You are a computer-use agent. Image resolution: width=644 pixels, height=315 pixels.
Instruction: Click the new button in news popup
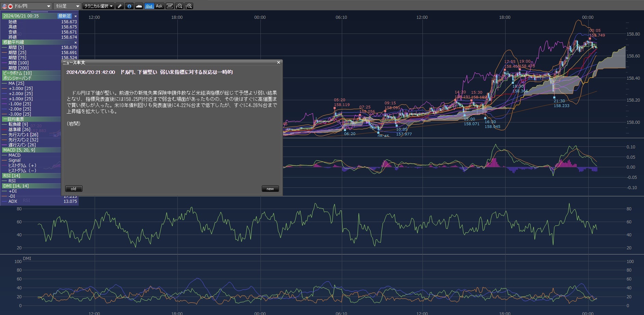tap(270, 189)
